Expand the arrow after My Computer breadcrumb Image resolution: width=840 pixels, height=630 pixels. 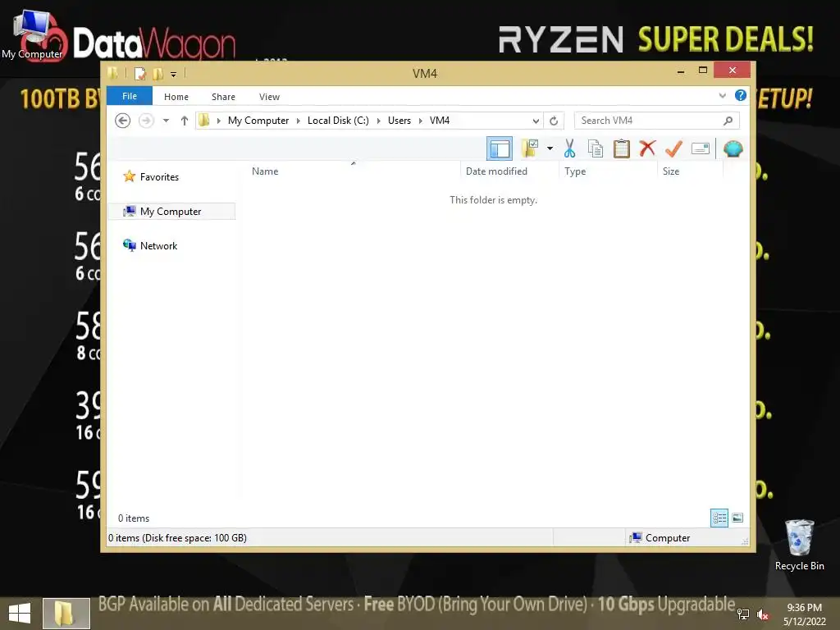(299, 121)
